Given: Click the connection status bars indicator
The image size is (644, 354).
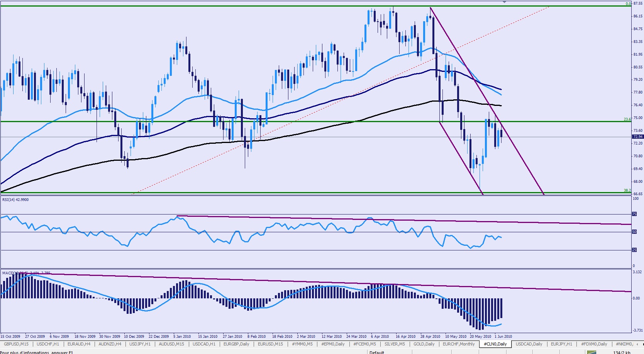Looking at the screenshot, I should pos(591,352).
